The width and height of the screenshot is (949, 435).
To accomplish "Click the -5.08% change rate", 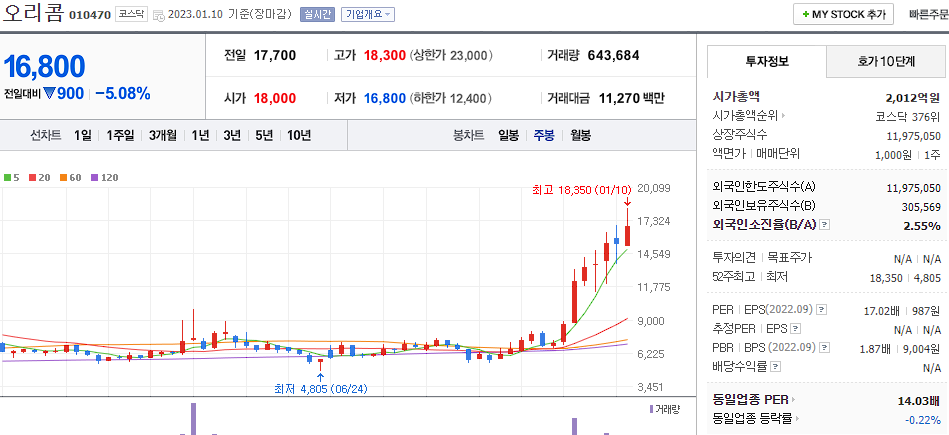I will point(123,94).
